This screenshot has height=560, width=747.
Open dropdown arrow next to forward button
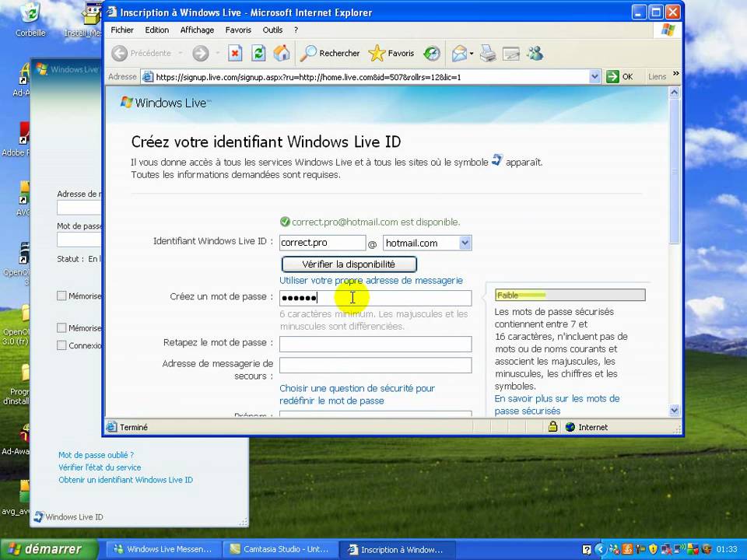(x=218, y=54)
